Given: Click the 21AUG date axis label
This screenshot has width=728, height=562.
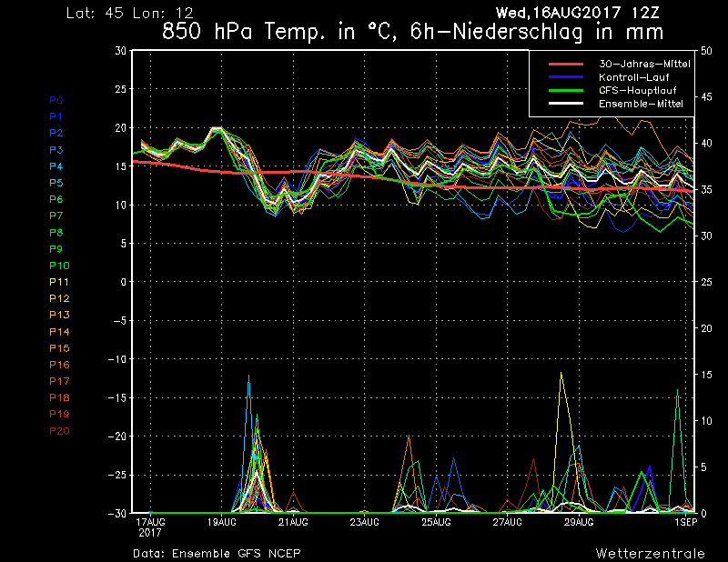Looking at the screenshot, I should (292, 522).
